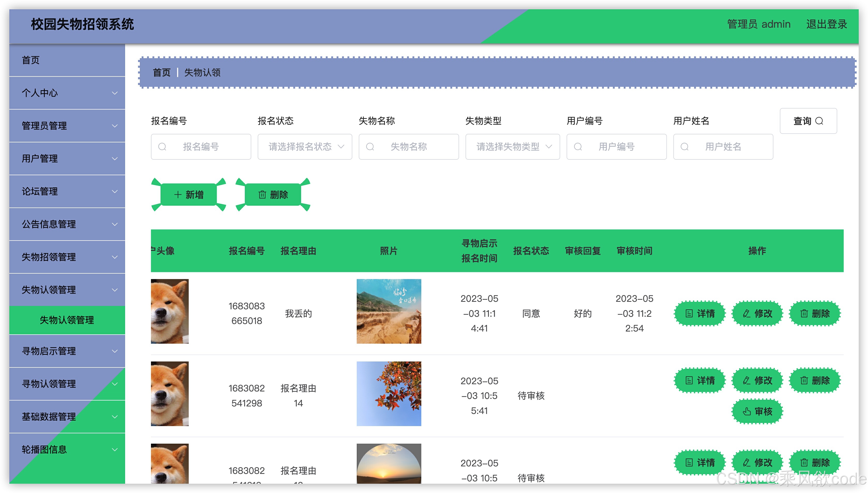Viewport: 868px width, 493px height.
Task: Click the search icon inside the 报名编号 field
Action: (x=162, y=147)
